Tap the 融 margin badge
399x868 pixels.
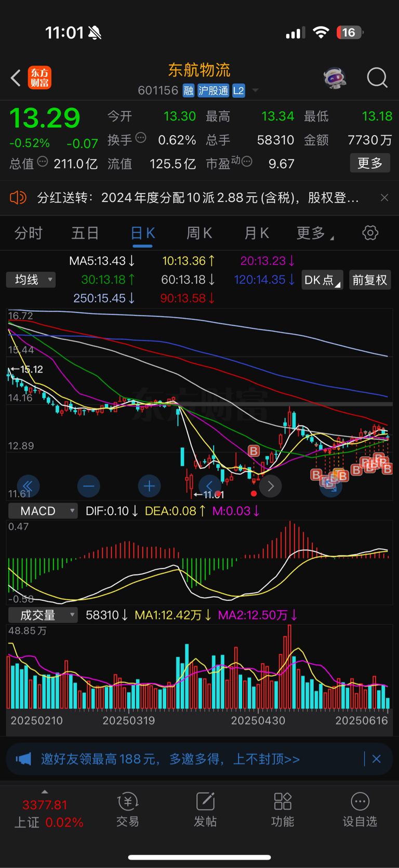coord(189,90)
